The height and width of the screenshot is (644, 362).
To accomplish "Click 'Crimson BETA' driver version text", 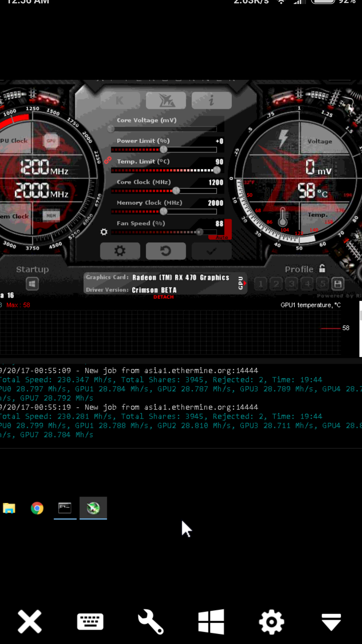I will click(x=154, y=290).
